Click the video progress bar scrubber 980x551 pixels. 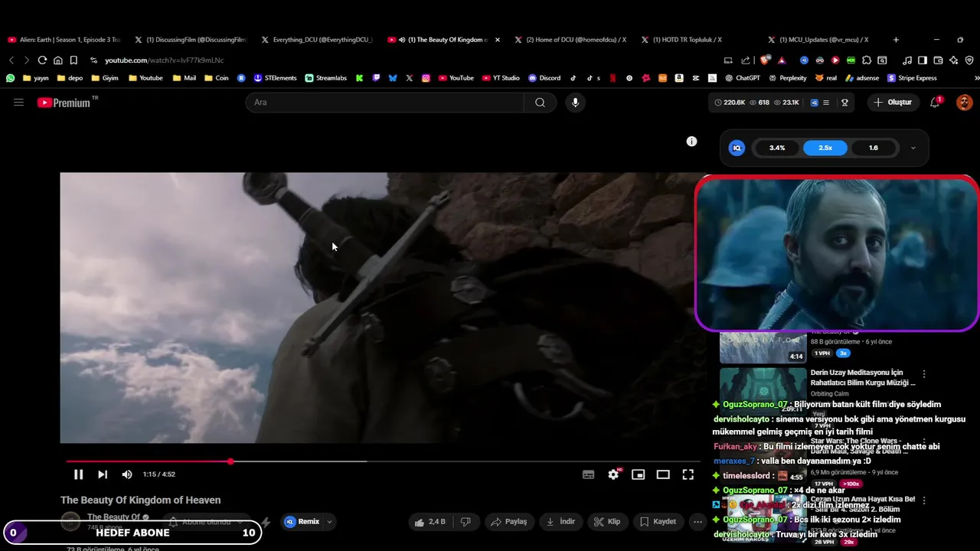coord(230,461)
